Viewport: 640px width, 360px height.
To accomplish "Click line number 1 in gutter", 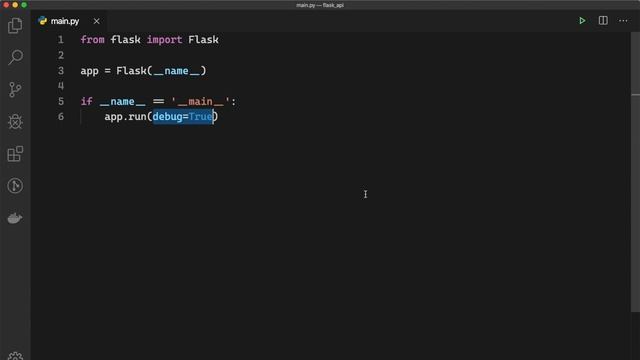I will tap(60, 40).
